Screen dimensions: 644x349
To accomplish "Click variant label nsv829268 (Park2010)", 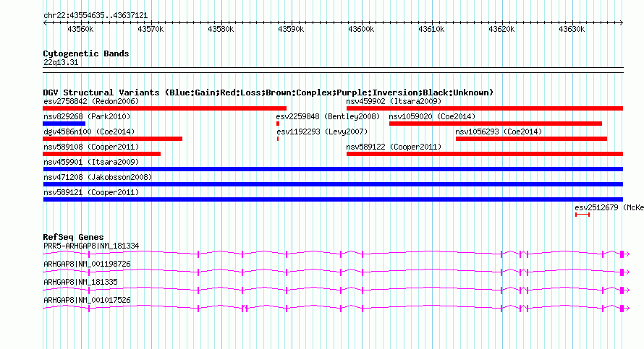I will (87, 116).
